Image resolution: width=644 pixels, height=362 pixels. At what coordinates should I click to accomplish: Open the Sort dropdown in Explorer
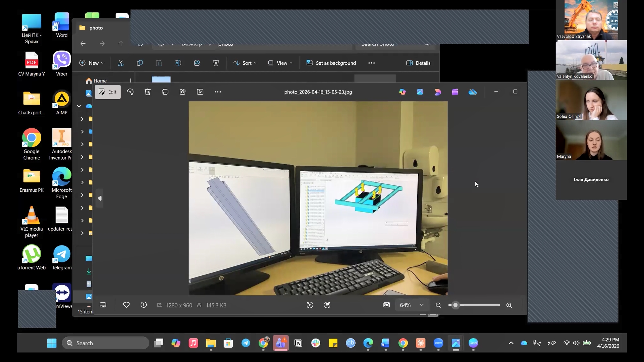point(245,63)
